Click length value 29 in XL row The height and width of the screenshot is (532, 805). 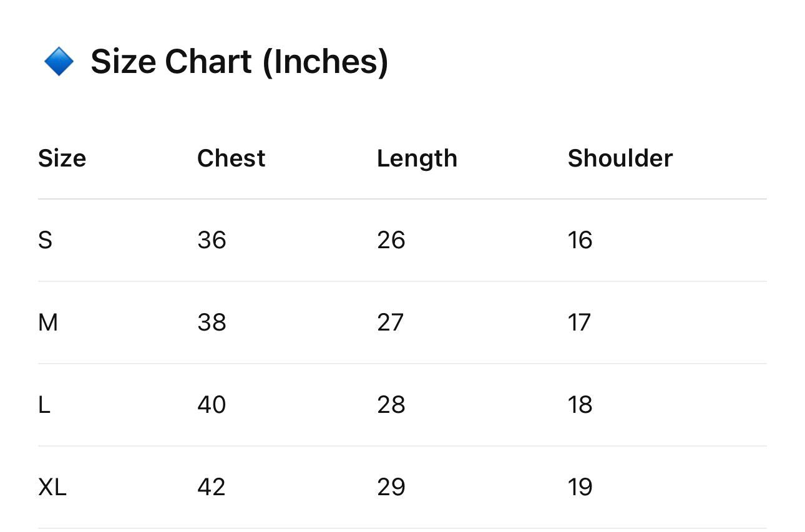[x=391, y=487]
